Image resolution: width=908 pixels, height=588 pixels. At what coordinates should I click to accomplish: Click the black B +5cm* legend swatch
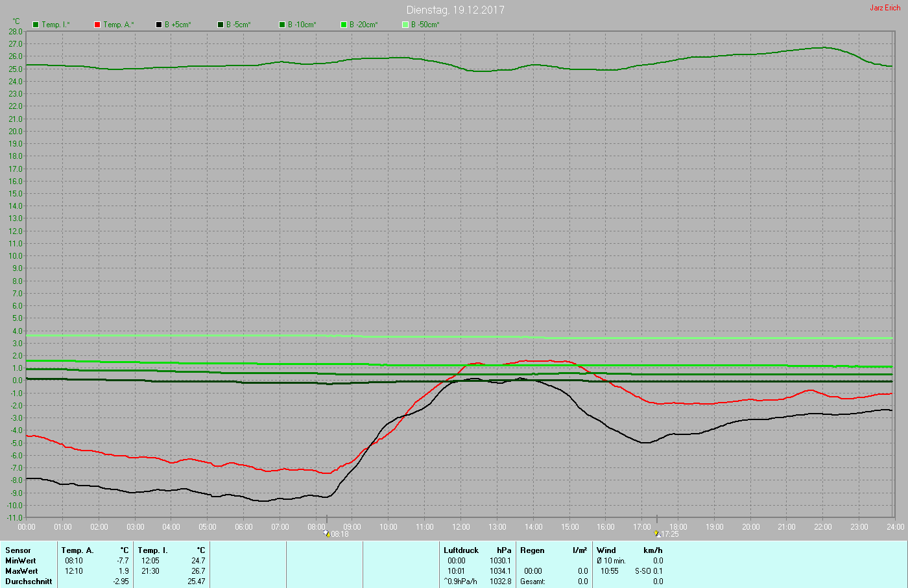point(159,25)
